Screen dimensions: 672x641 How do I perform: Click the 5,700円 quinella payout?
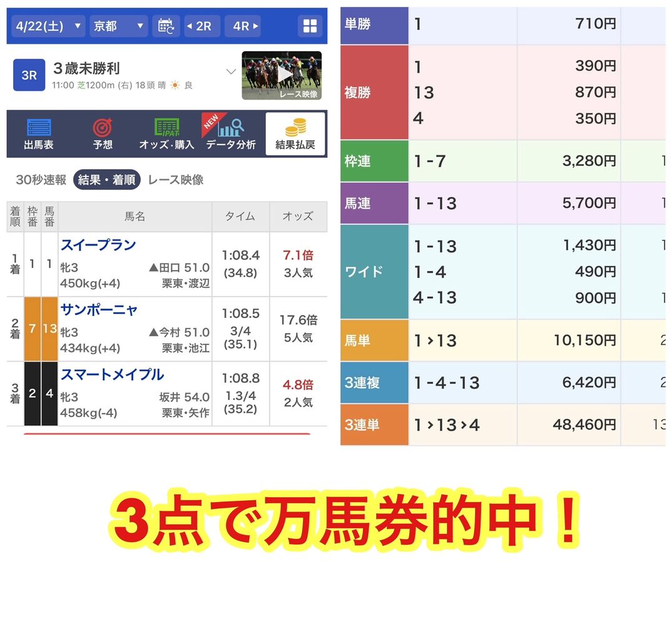point(589,203)
